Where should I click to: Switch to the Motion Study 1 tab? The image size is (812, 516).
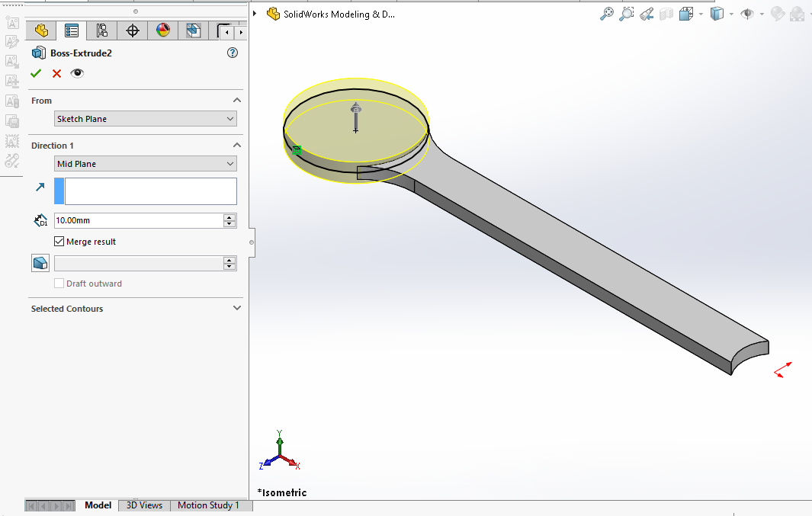[208, 505]
